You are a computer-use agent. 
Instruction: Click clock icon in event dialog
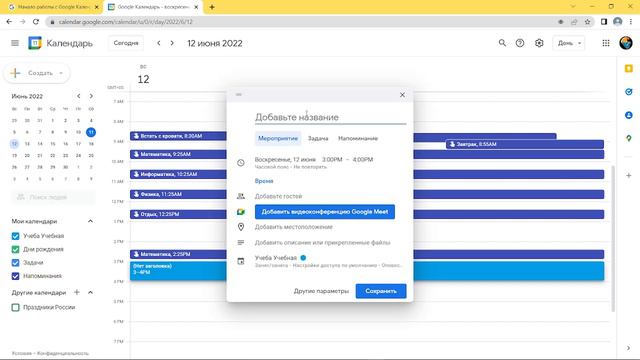[241, 163]
